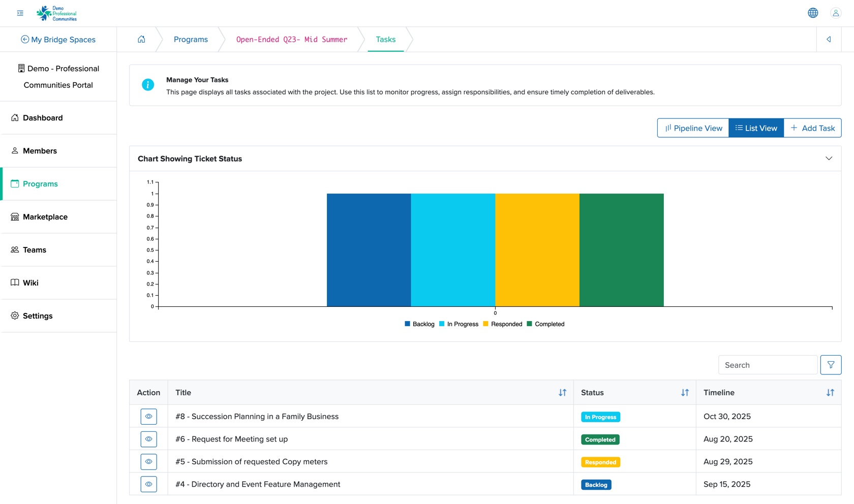Image resolution: width=854 pixels, height=504 pixels.
Task: Collapse the Chart Showing Ticket Status panel
Action: [829, 159]
